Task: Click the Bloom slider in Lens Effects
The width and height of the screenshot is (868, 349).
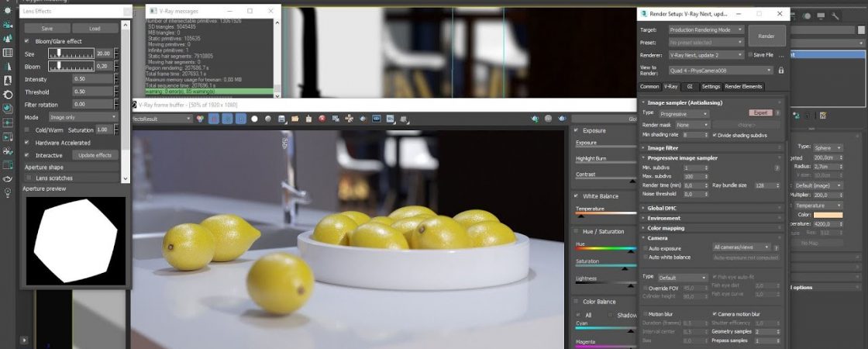Action: pyautogui.click(x=71, y=67)
